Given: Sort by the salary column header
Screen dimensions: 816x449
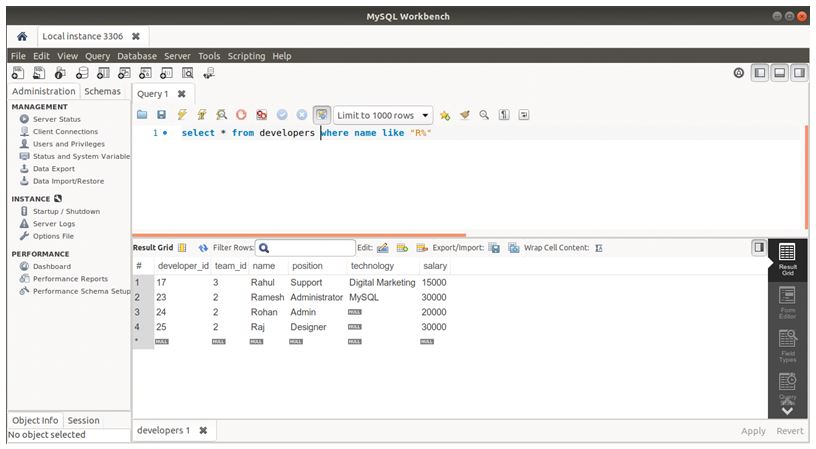Looking at the screenshot, I should (435, 266).
